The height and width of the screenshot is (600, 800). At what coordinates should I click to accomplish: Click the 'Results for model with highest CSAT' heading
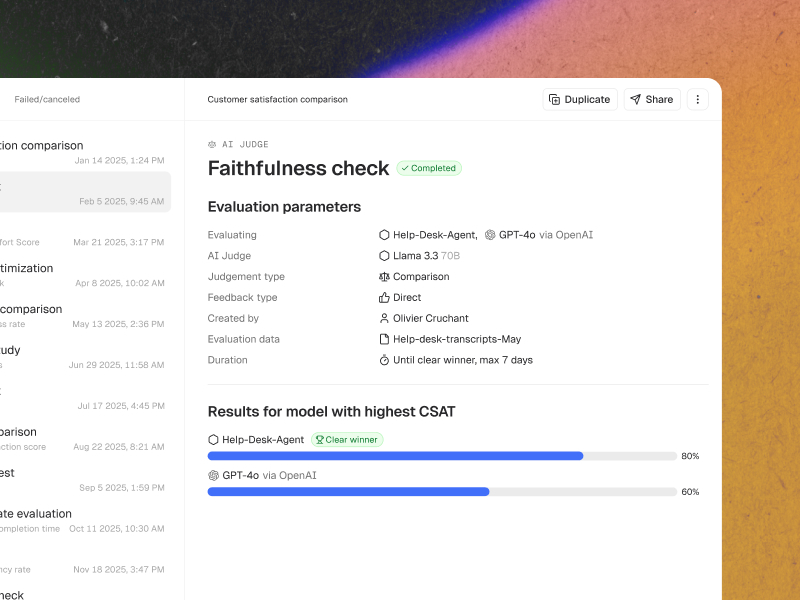point(331,412)
